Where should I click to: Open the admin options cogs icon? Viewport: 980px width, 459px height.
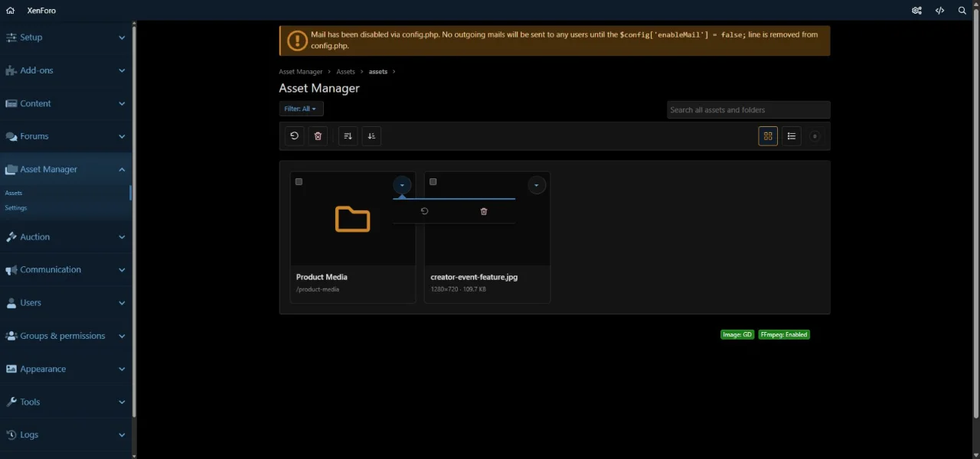tap(916, 11)
